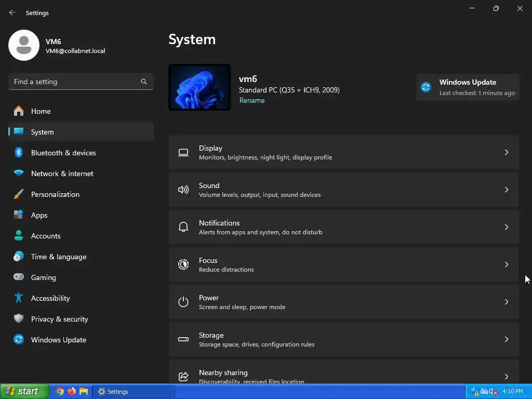Expand the Power row chevron

pos(506,302)
